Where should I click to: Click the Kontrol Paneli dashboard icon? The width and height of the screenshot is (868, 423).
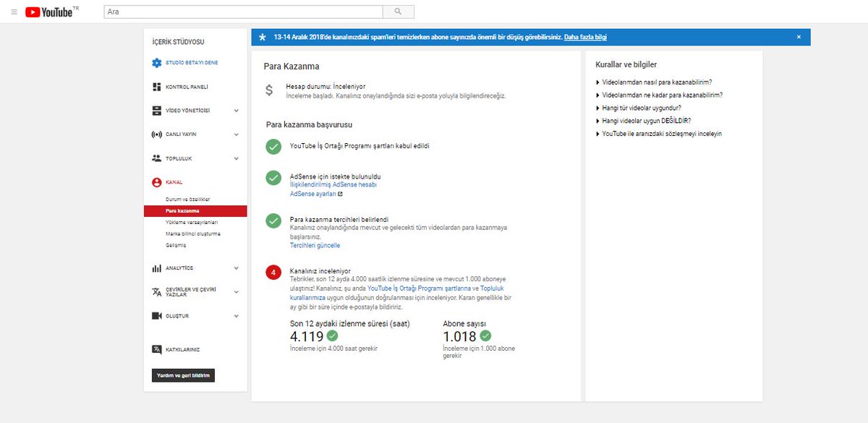pyautogui.click(x=156, y=87)
